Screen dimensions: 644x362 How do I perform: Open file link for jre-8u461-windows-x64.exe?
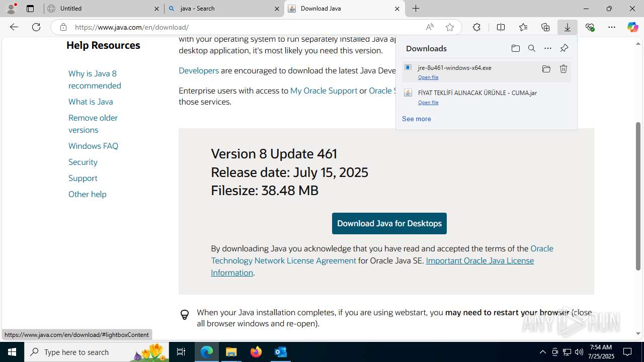428,77
